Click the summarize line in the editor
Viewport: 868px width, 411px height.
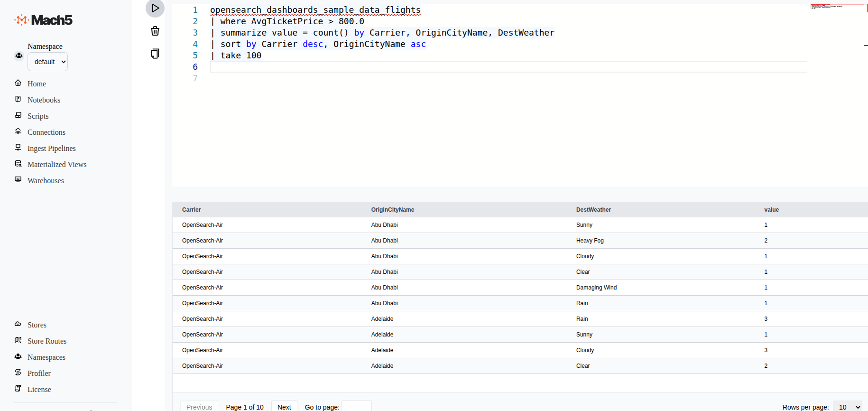coord(382,33)
